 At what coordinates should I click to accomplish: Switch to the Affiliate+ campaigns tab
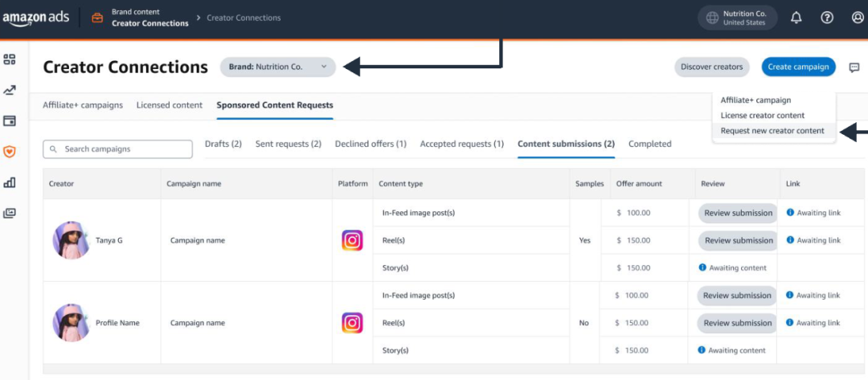point(83,105)
